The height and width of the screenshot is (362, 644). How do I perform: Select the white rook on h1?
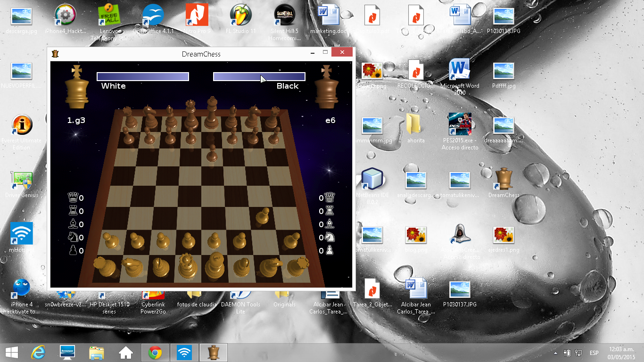coord(297,267)
